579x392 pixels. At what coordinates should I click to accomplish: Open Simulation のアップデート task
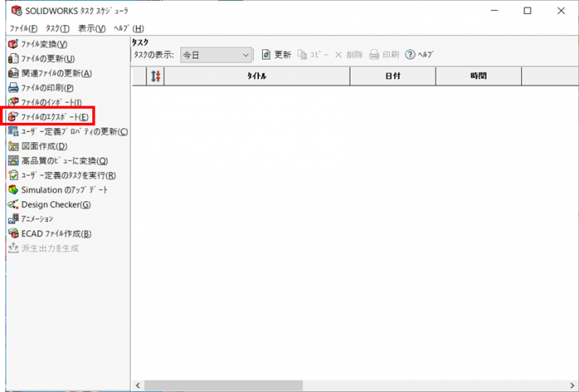tap(64, 190)
